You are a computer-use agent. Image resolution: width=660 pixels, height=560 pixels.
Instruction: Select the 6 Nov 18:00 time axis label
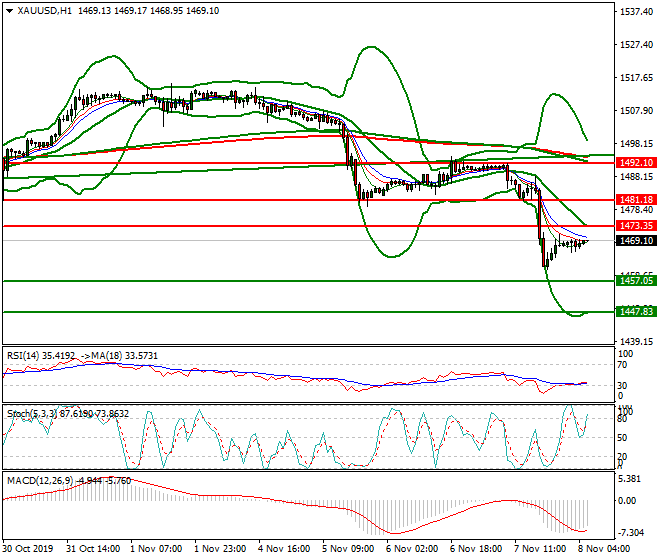click(x=476, y=549)
